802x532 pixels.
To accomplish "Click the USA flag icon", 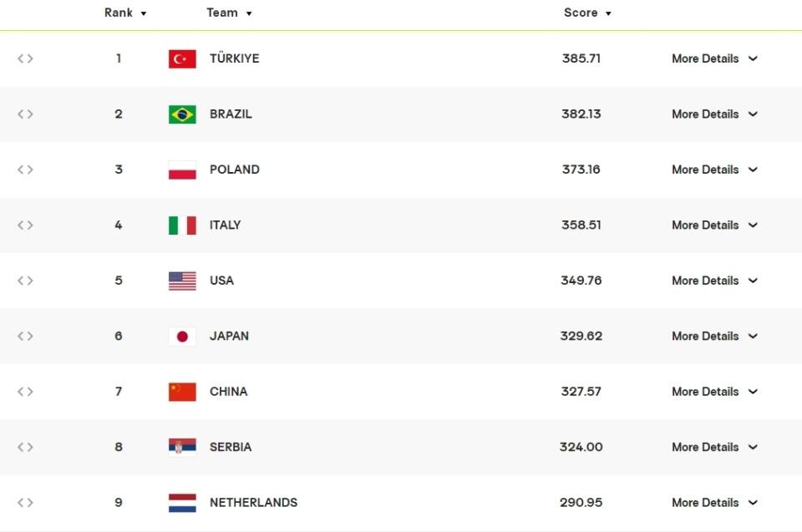I will coord(182,281).
